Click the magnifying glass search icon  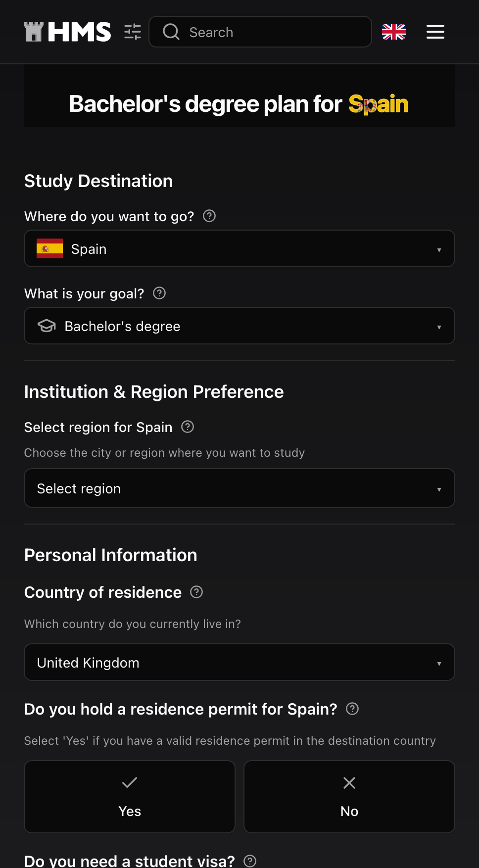pyautogui.click(x=171, y=32)
